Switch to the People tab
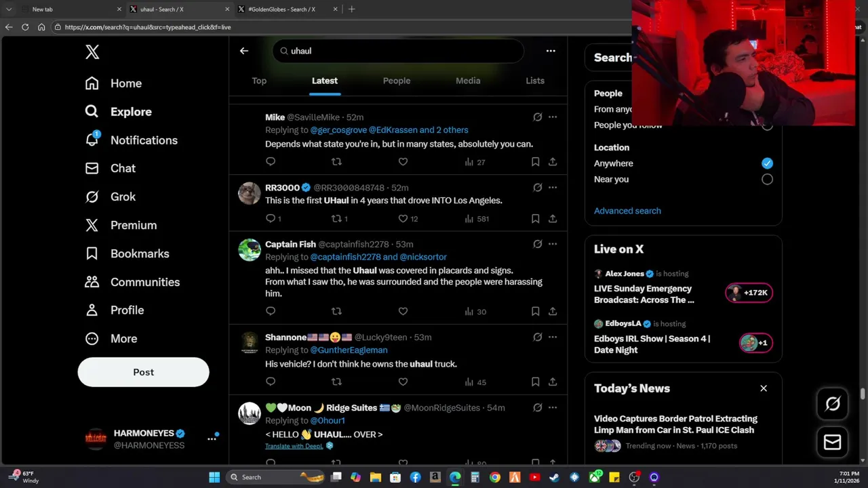 [x=397, y=81]
